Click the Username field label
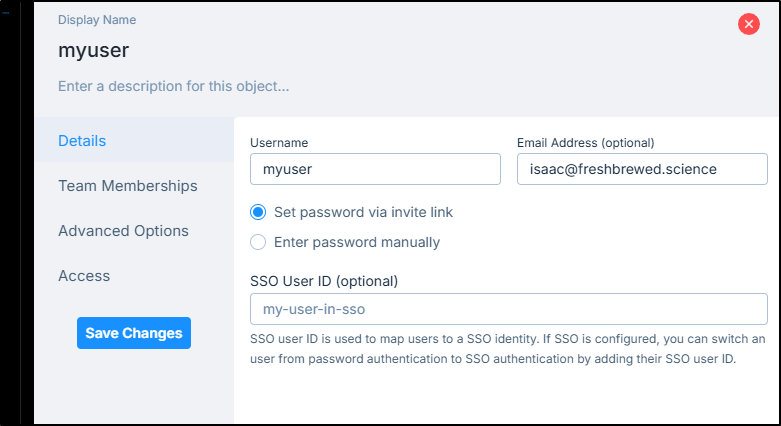This screenshot has width=781, height=426. point(279,142)
